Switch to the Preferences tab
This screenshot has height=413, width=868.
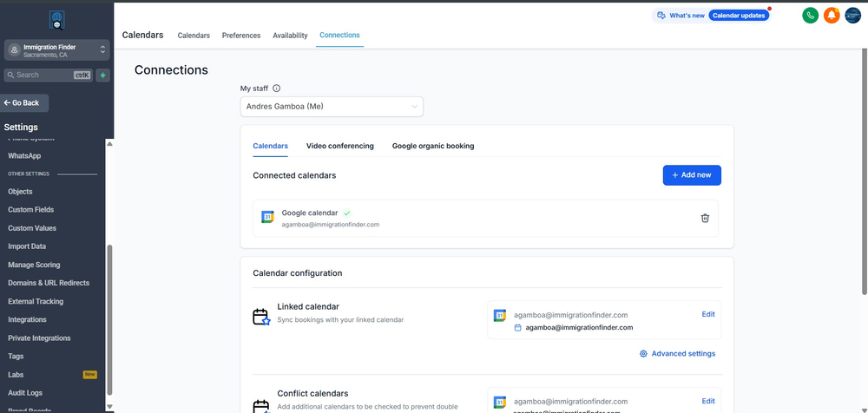click(241, 36)
